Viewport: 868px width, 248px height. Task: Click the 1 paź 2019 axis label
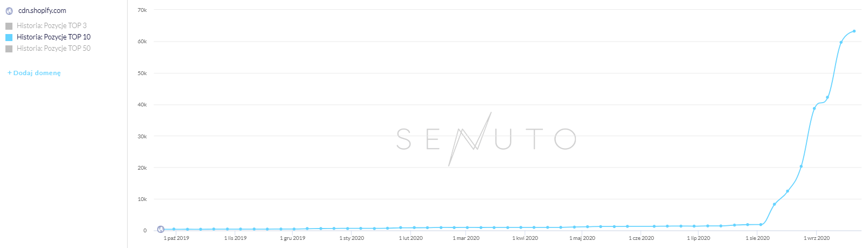176,238
